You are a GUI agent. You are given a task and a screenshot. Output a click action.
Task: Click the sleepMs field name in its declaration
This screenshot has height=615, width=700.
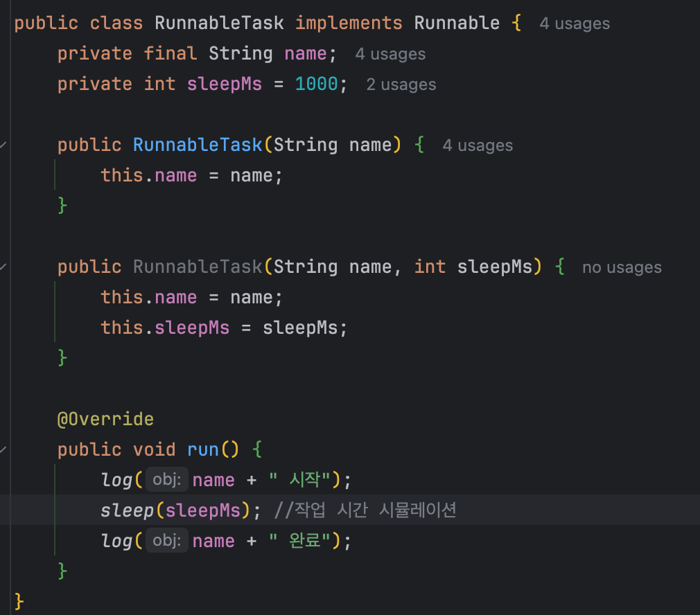(x=224, y=84)
